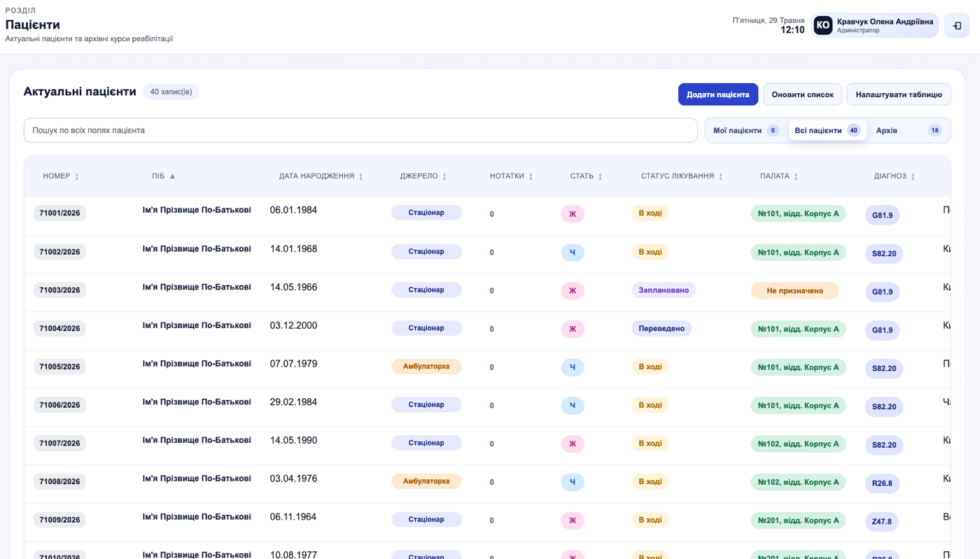Sort by the Номер column arrows

pyautogui.click(x=77, y=176)
